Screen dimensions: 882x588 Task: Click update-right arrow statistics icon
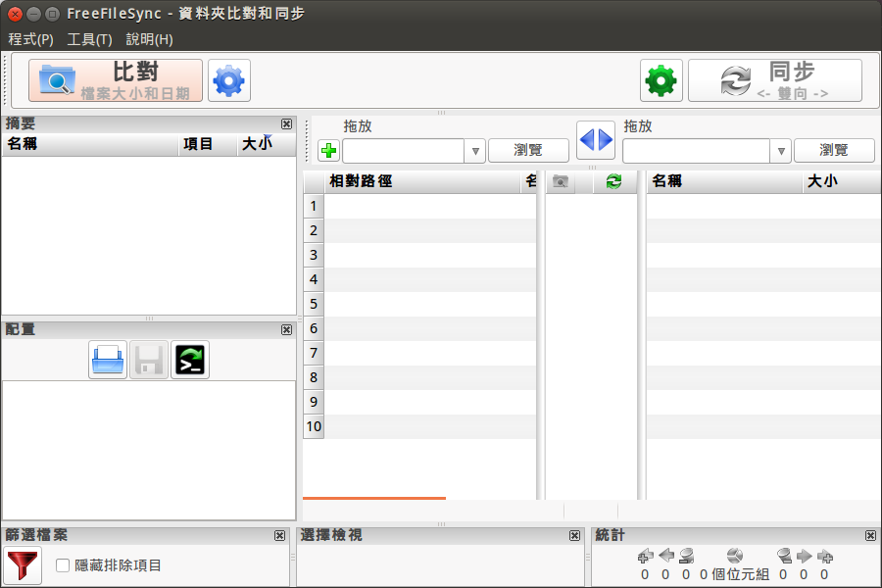804,556
